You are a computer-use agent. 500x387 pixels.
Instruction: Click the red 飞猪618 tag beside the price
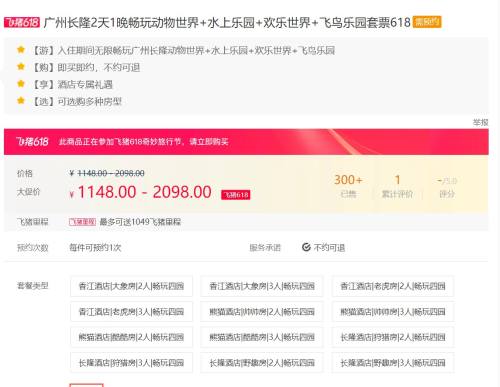pos(236,195)
